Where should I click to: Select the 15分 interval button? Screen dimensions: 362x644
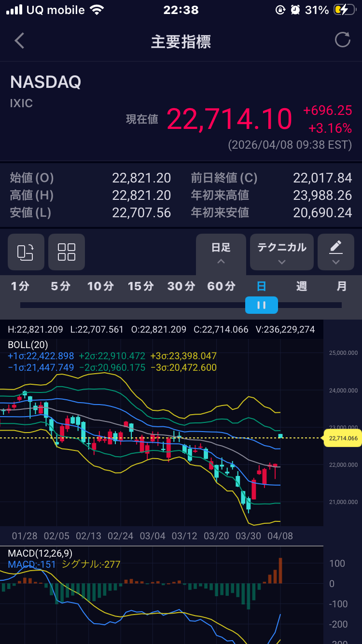[x=141, y=286]
